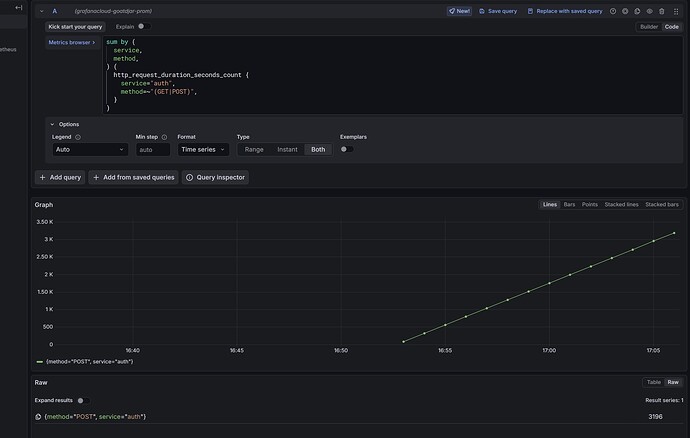The width and height of the screenshot is (690, 438).
Task: Click Add query button
Action: tap(60, 177)
